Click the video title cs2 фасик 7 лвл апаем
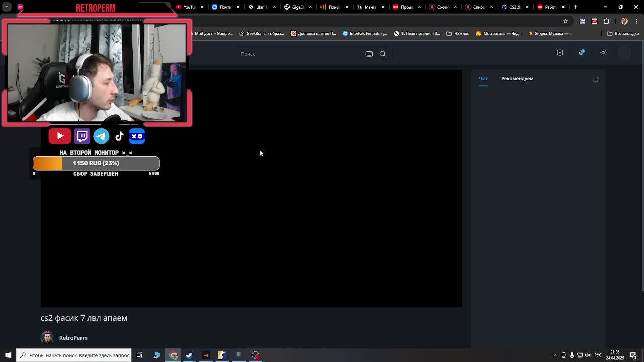The image size is (644, 362). tap(84, 318)
